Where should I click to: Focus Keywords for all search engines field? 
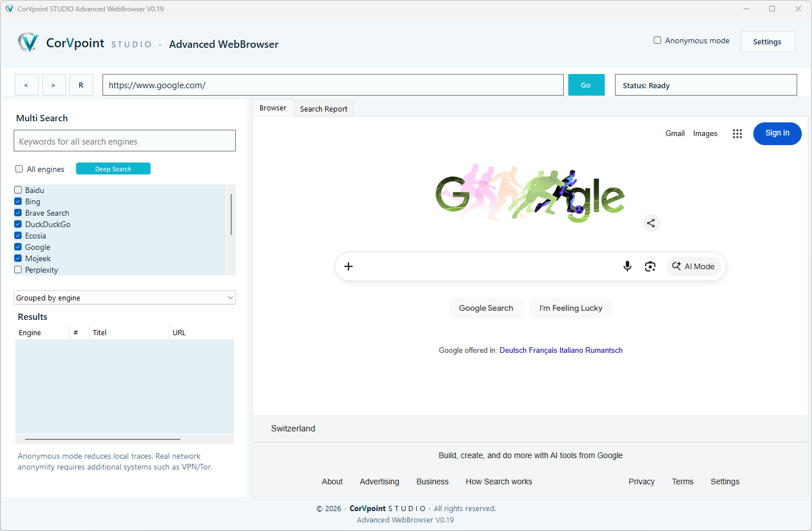point(125,141)
